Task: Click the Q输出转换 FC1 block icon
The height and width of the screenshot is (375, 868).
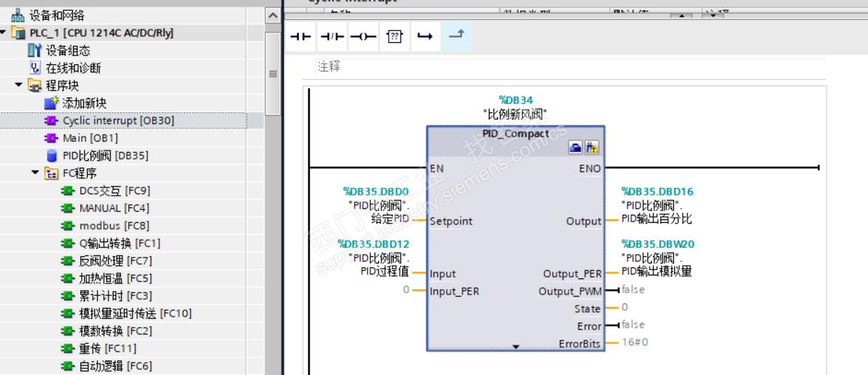Action: point(68,243)
